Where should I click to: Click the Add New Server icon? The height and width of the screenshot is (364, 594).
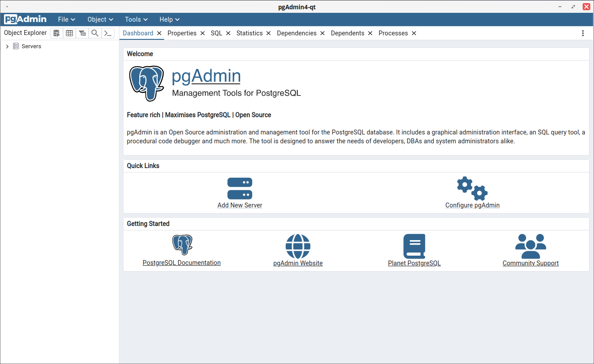(240, 188)
